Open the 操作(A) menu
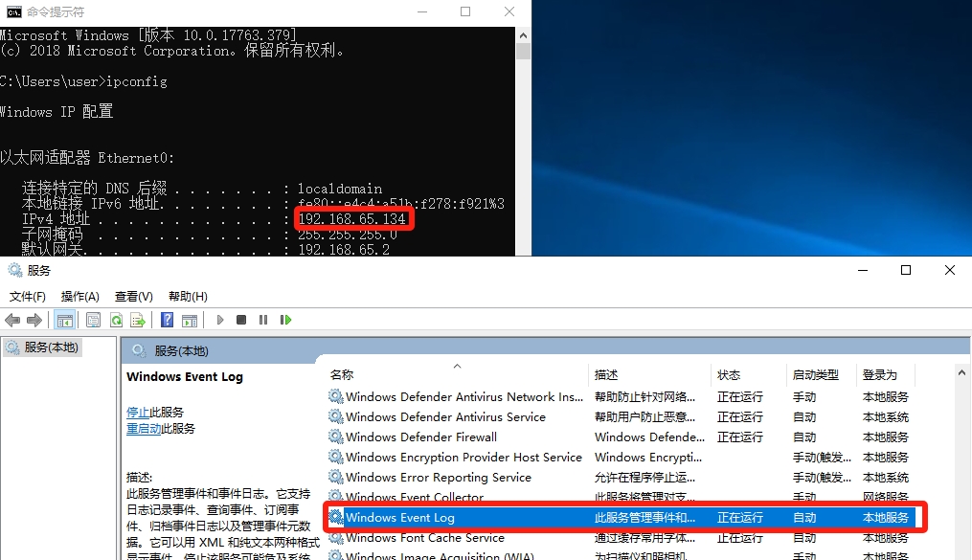This screenshot has height=560, width=972. pos(80,296)
